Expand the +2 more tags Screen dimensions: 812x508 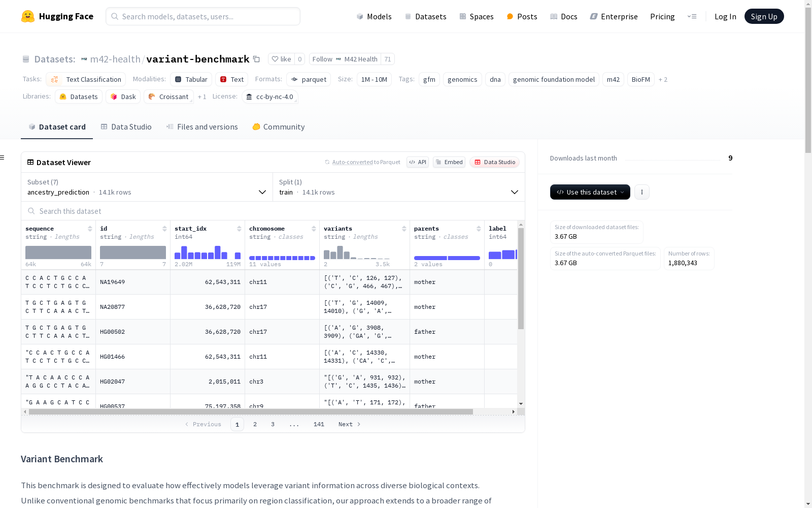663,79
